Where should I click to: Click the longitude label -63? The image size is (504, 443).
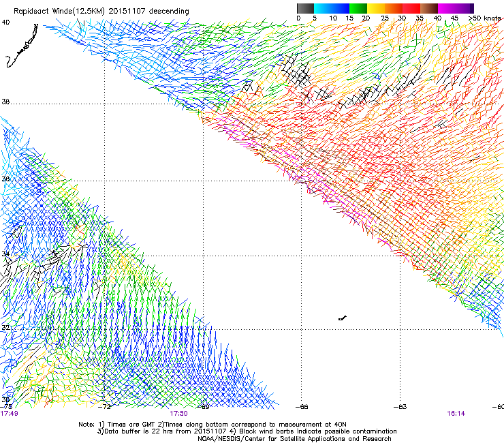click(x=400, y=407)
